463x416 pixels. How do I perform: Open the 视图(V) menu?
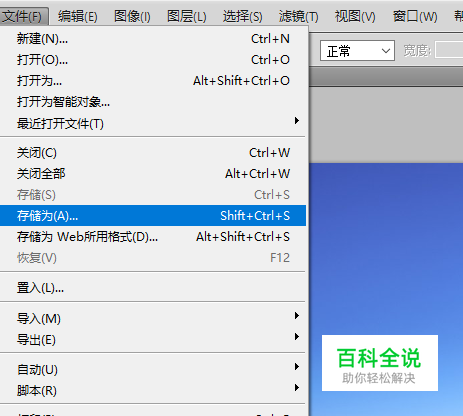tap(355, 16)
